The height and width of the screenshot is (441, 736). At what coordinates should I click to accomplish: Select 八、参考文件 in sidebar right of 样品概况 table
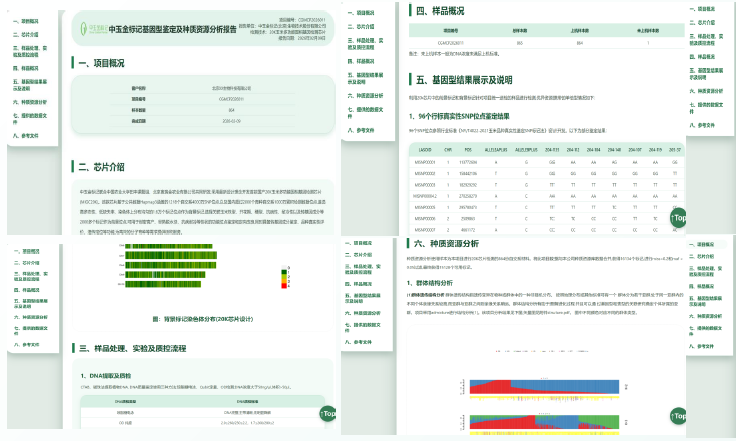(x=702, y=126)
